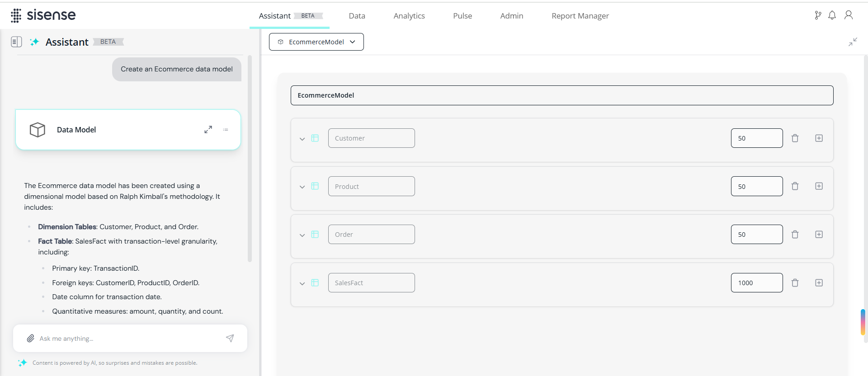The height and width of the screenshot is (376, 868).
Task: Click the git branch icon in header
Action: point(818,15)
